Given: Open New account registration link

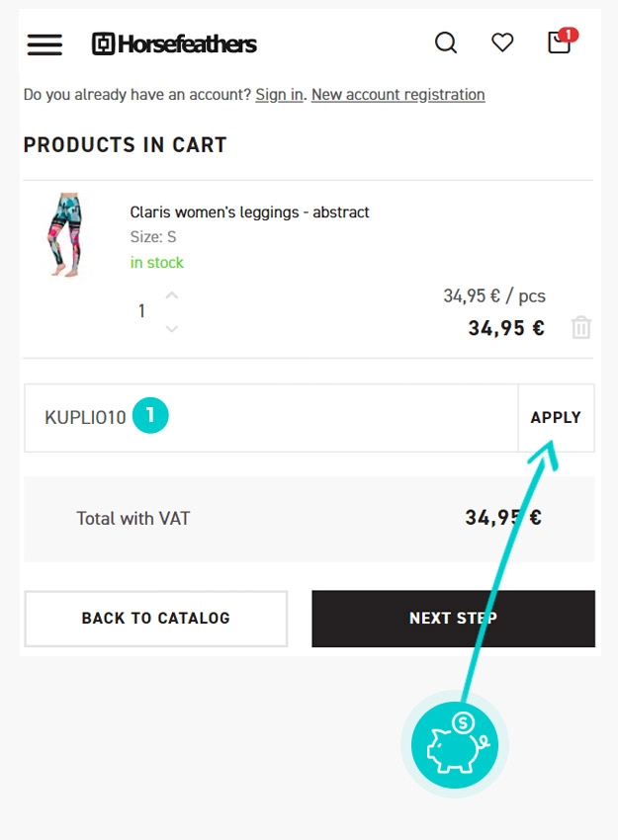Looking at the screenshot, I should point(397,95).
